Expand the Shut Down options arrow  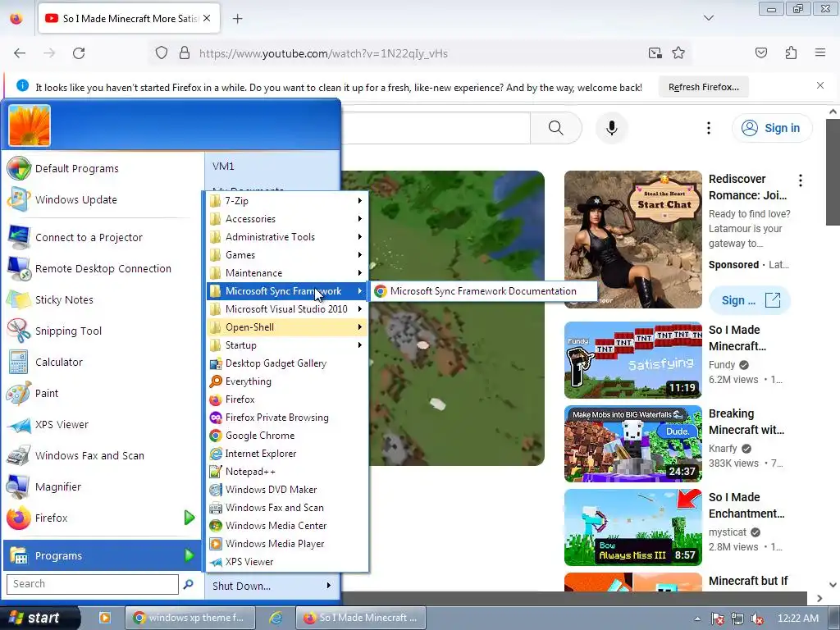click(328, 586)
